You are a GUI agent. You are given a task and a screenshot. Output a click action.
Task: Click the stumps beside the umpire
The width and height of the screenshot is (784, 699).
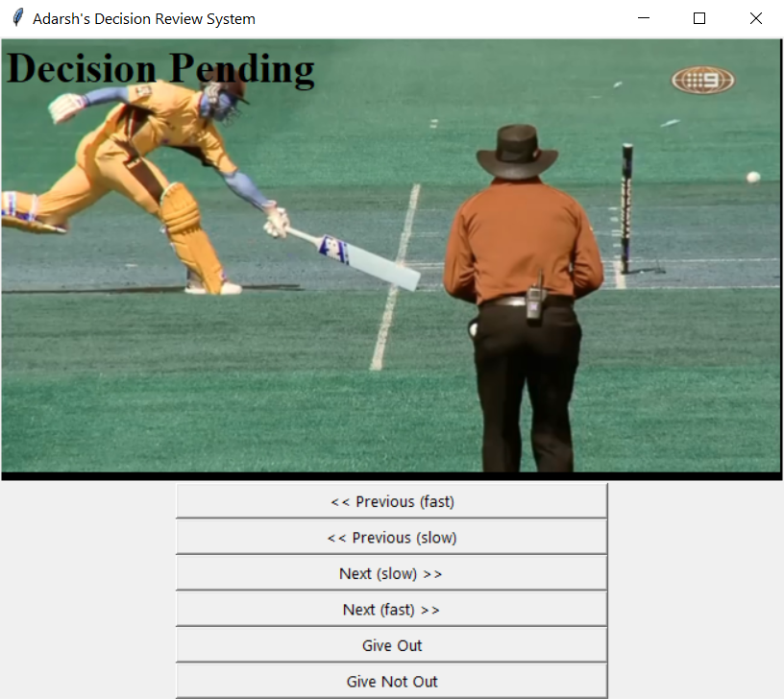pos(627,206)
